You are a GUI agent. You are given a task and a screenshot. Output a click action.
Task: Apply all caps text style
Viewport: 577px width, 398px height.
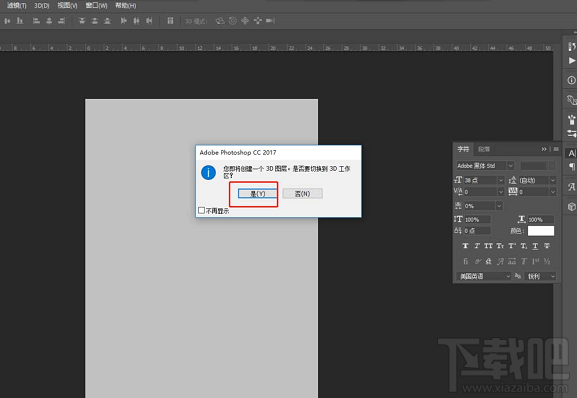point(488,246)
